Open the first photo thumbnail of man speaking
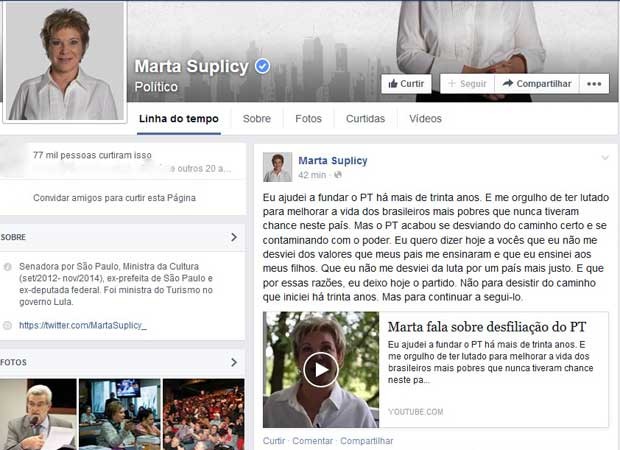 pos(38,414)
